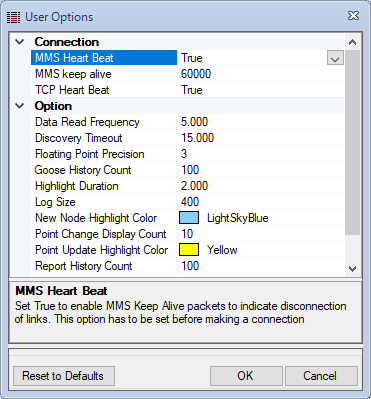Click the Yellow color name text

point(222,250)
